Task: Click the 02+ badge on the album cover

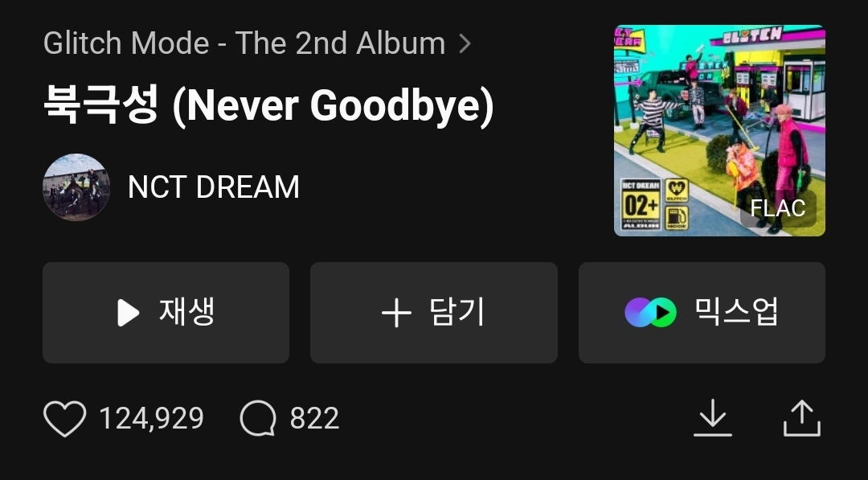Action: (641, 204)
